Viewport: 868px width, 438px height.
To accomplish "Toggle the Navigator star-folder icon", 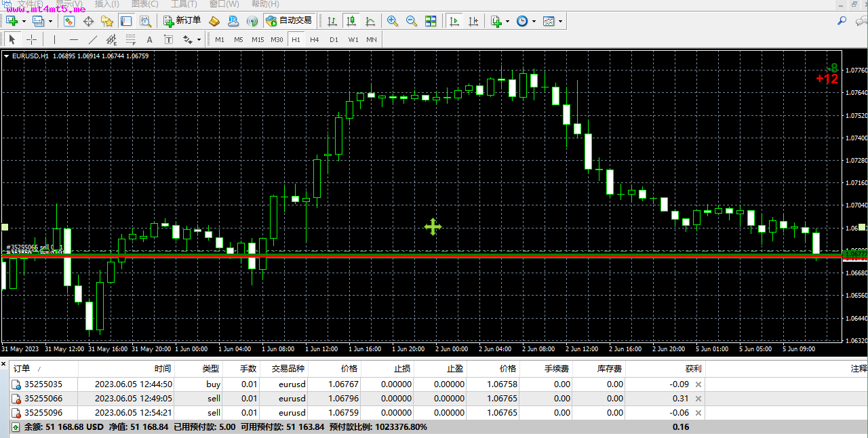I will tap(107, 21).
